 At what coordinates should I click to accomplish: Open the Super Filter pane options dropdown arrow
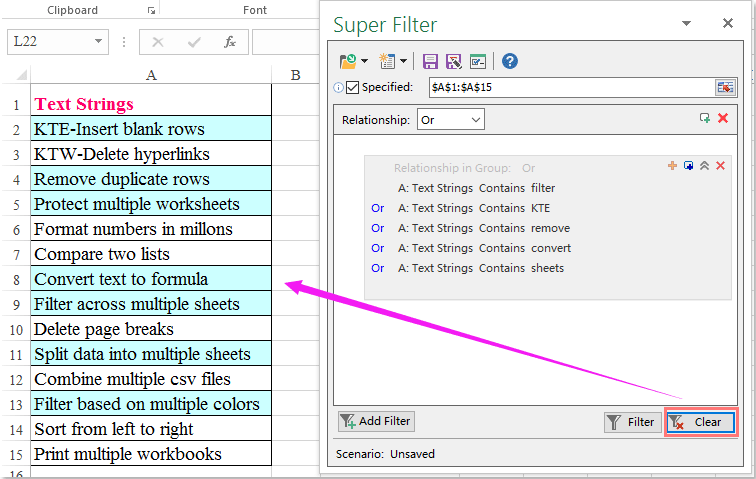[686, 23]
